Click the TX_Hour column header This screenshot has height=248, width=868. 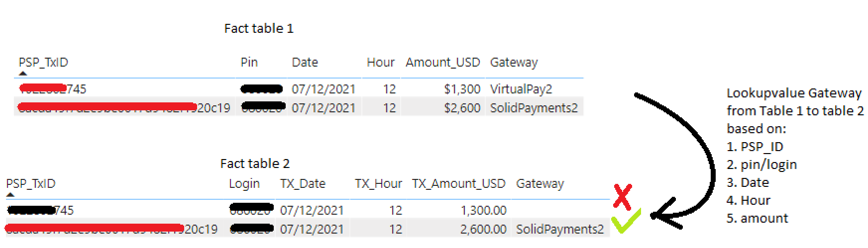(x=379, y=183)
